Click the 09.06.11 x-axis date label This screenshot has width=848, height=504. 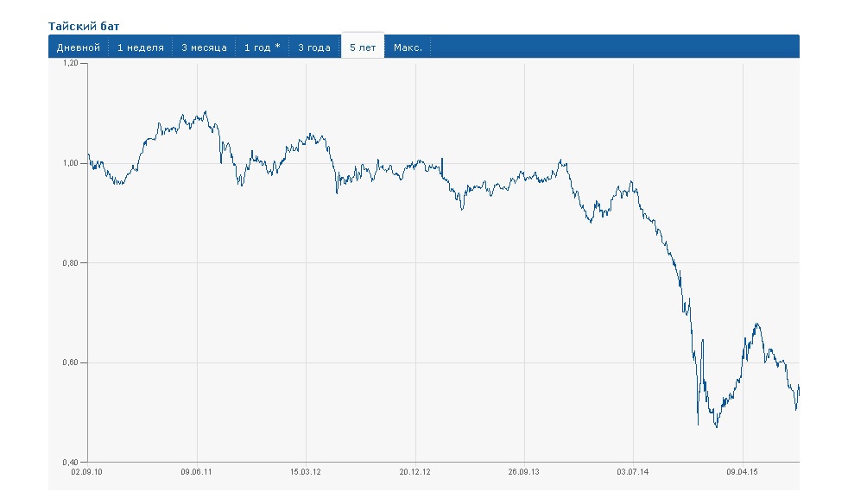(x=197, y=472)
